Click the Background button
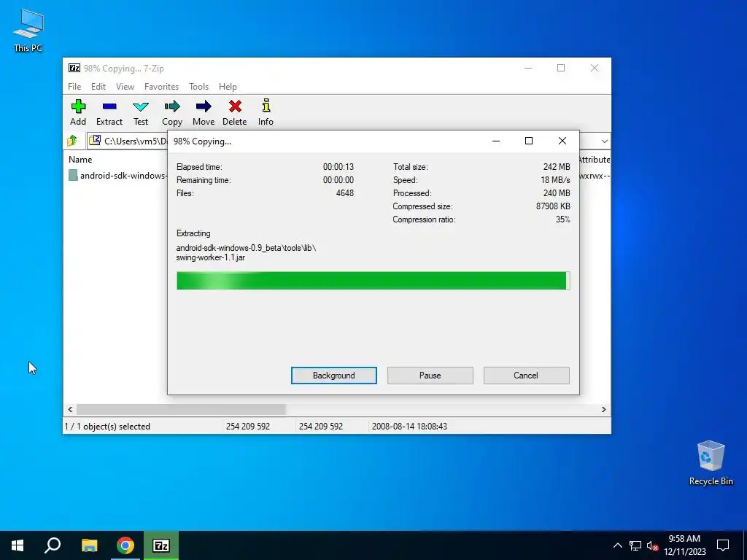Image resolution: width=747 pixels, height=560 pixels. pos(334,376)
